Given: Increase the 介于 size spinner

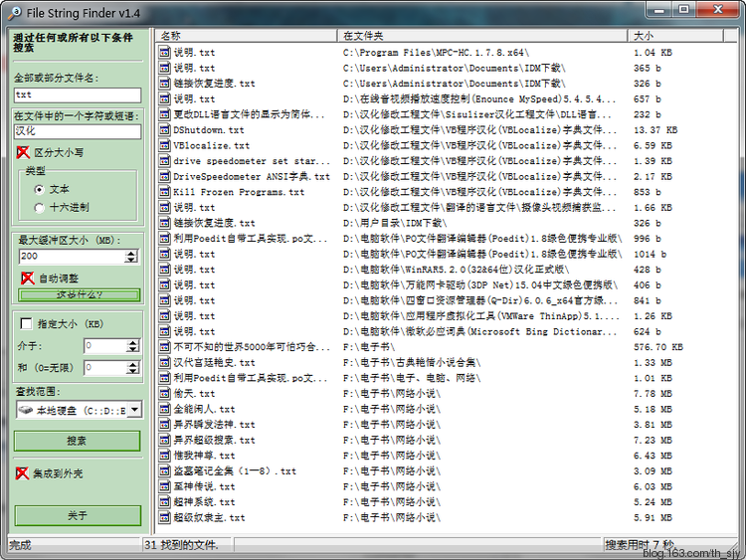Looking at the screenshot, I should tap(133, 342).
